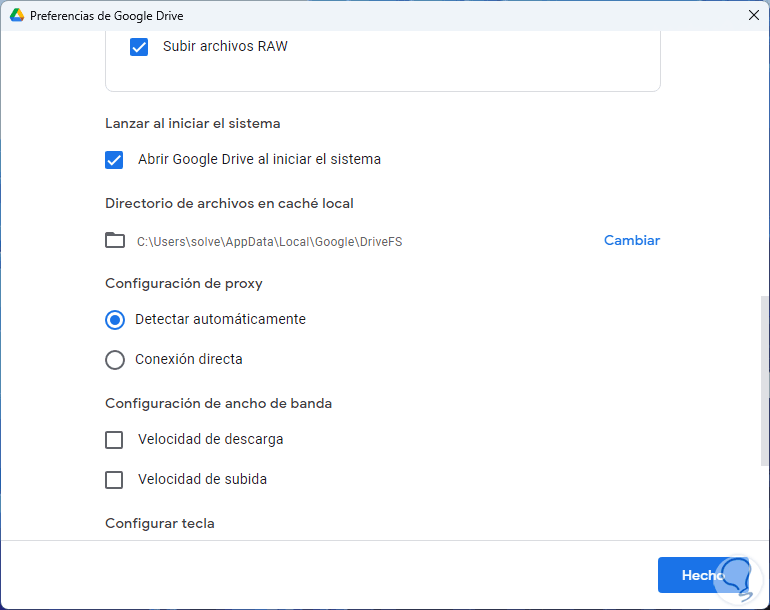The width and height of the screenshot is (770, 610).
Task: Click the DriveFS cache directory path text
Action: point(269,241)
